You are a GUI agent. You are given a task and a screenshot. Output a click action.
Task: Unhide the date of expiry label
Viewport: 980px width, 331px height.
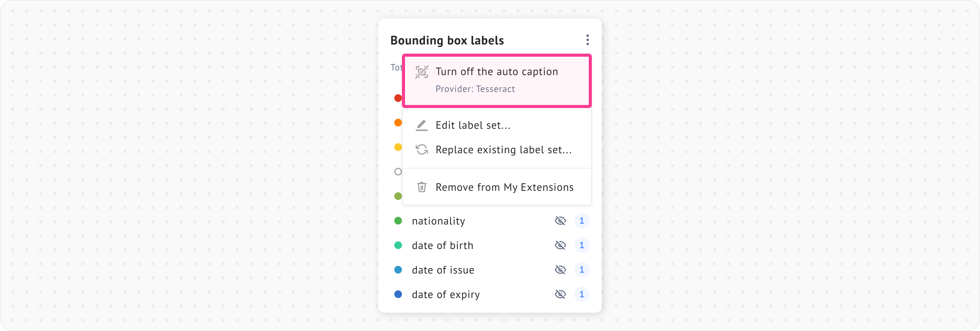tap(560, 294)
